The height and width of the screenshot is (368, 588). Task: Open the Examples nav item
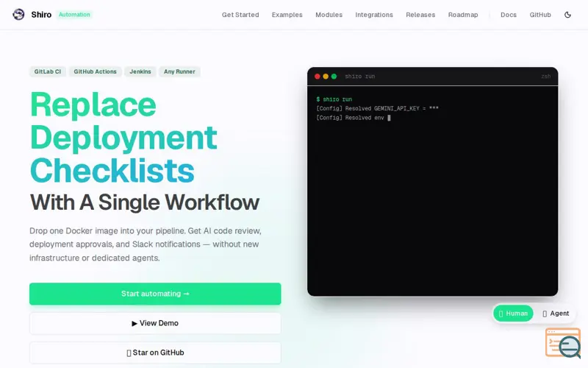287,15
